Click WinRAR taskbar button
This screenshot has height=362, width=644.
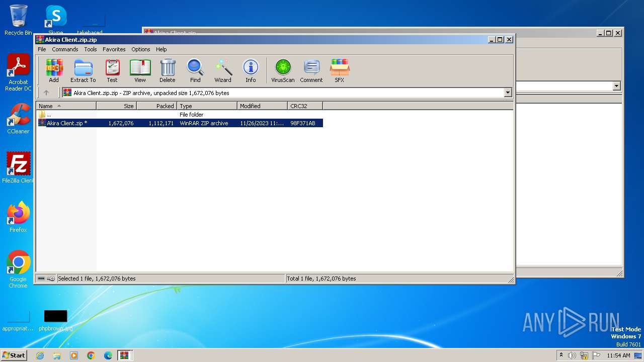[124, 355]
